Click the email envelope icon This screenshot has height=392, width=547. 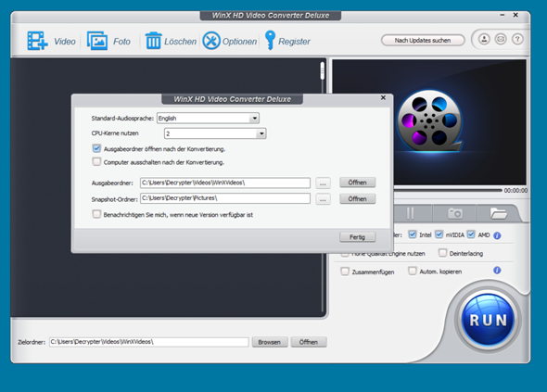point(501,39)
